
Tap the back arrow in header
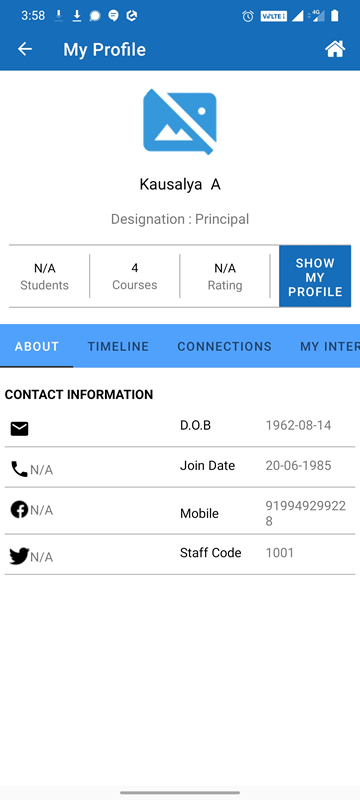(x=24, y=49)
